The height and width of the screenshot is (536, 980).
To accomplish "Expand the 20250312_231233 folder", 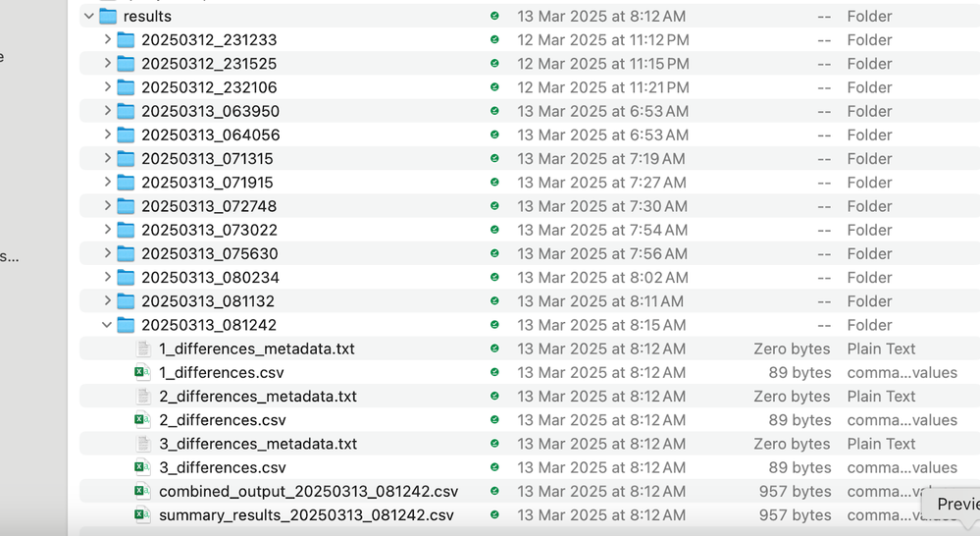I will (x=107, y=40).
